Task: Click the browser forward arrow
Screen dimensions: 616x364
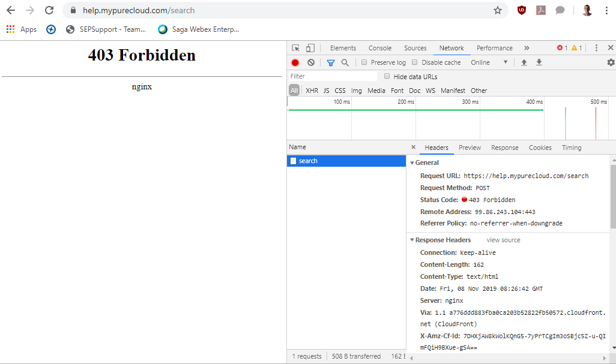Action: pyautogui.click(x=30, y=11)
